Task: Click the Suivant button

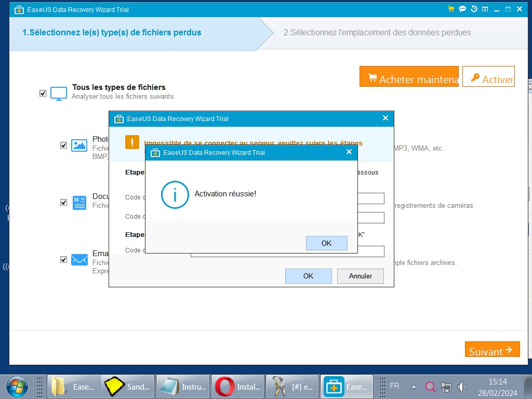Action: tap(493, 349)
